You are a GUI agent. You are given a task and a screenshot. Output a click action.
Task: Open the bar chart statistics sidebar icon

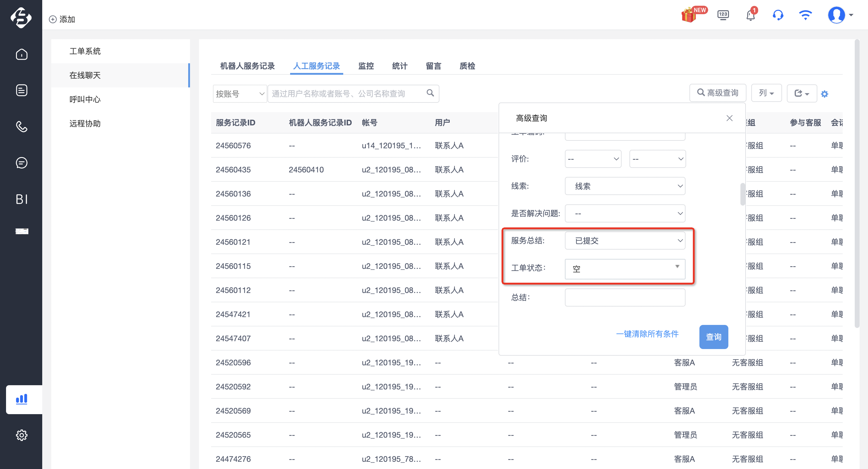pos(22,399)
